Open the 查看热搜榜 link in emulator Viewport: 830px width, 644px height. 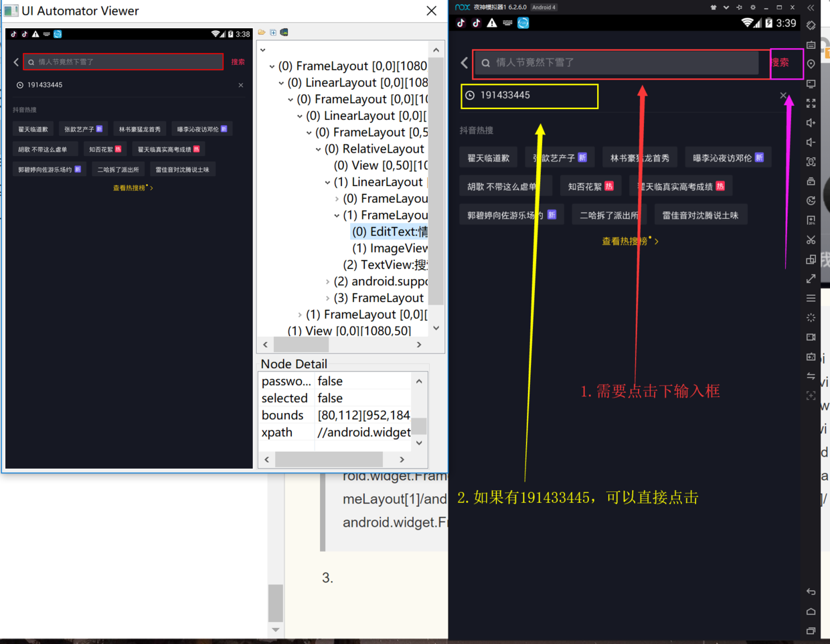[630, 241]
